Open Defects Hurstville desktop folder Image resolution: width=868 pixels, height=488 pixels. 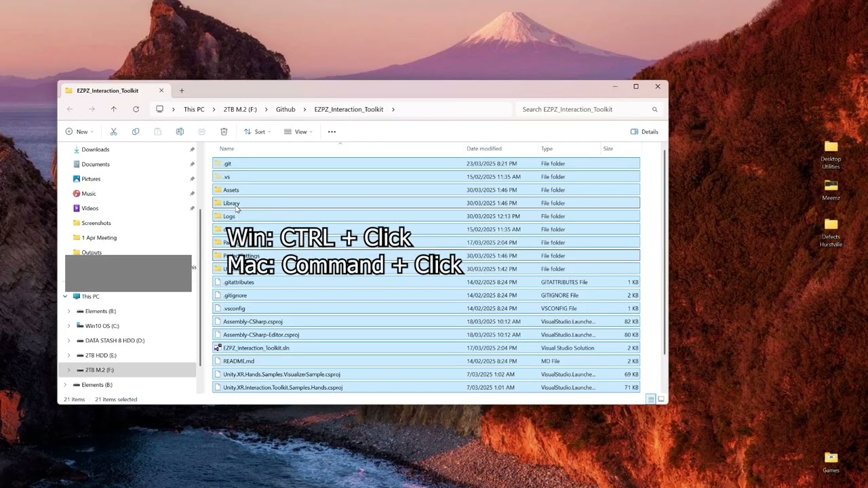[831, 232]
